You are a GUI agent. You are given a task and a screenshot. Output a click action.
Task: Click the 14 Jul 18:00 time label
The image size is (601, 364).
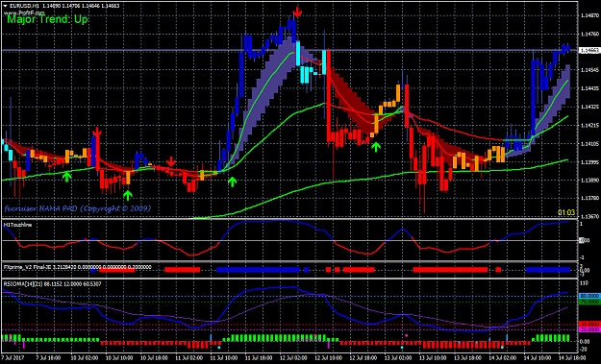tap(572, 358)
